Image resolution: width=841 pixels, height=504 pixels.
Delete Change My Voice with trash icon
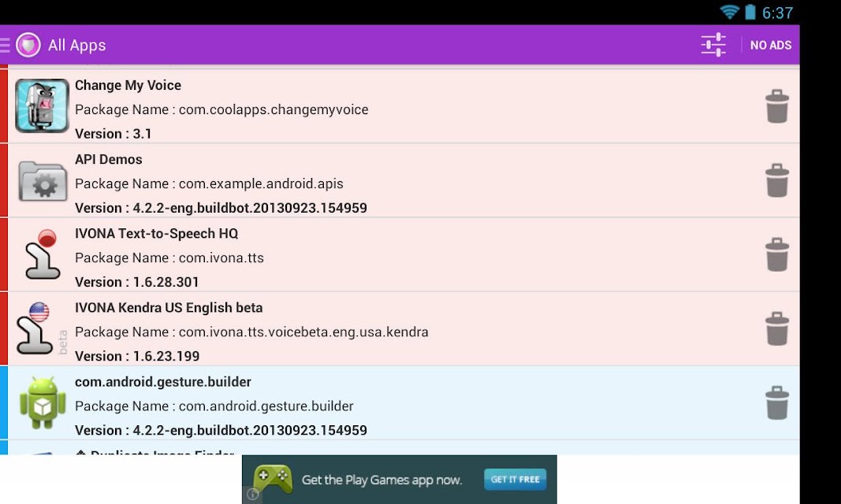(x=776, y=106)
